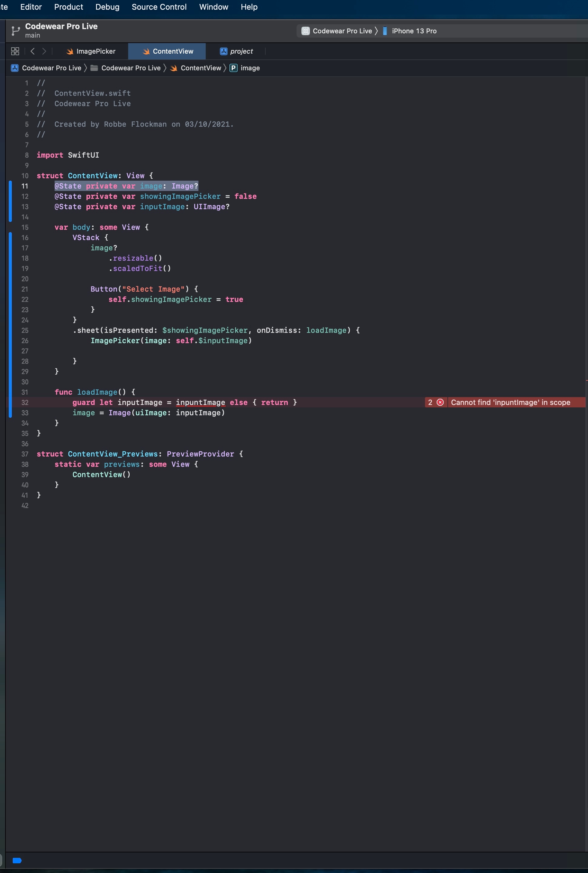Click the line 11 number in gutter

tap(25, 186)
